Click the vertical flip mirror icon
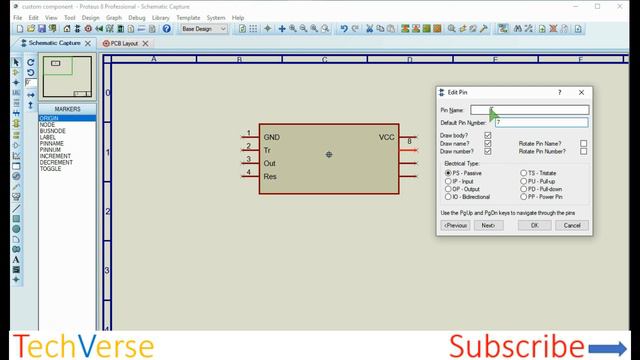Viewport: 640px width, 360px height. [x=31, y=105]
